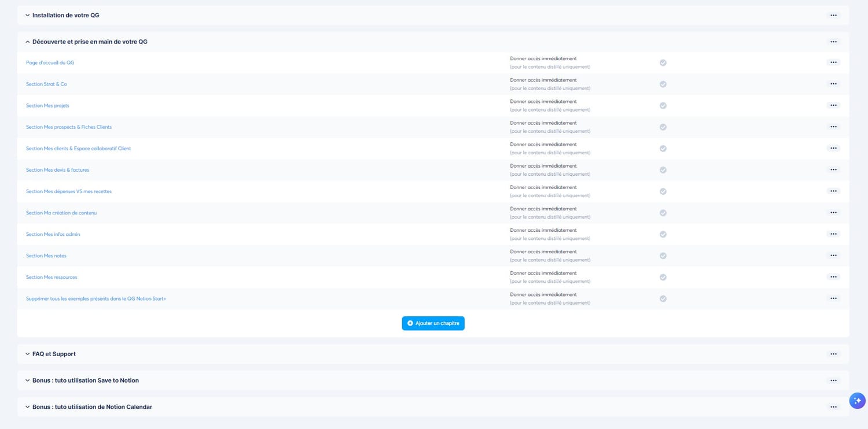Toggle published check for Section Mes notes
This screenshot has width=868, height=429.
tap(663, 256)
